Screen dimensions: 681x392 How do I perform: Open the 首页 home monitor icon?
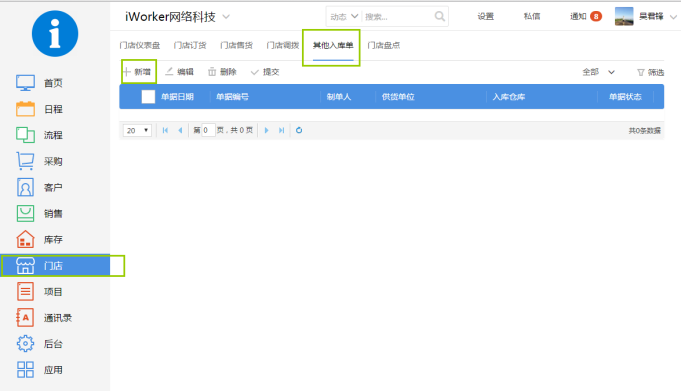(25, 82)
